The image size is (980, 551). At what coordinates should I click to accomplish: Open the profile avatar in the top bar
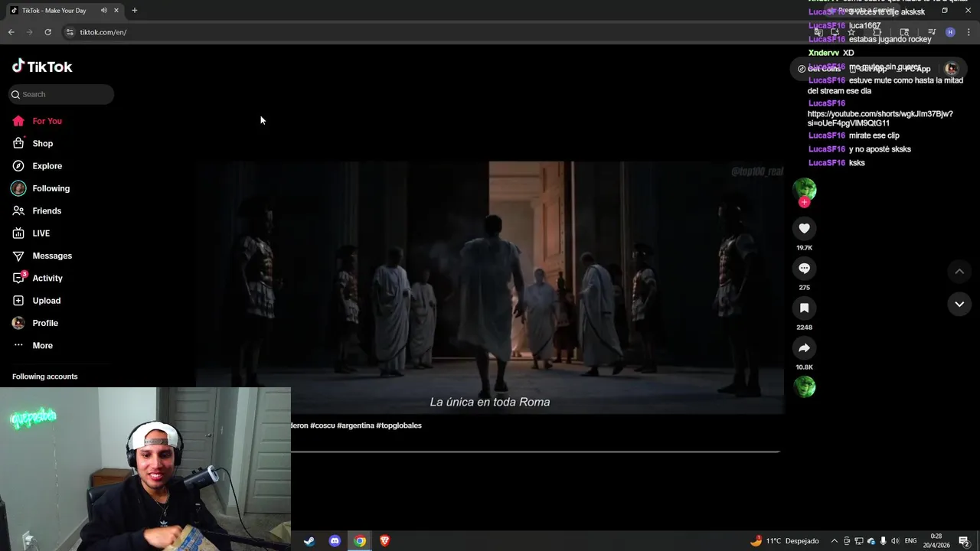951,69
